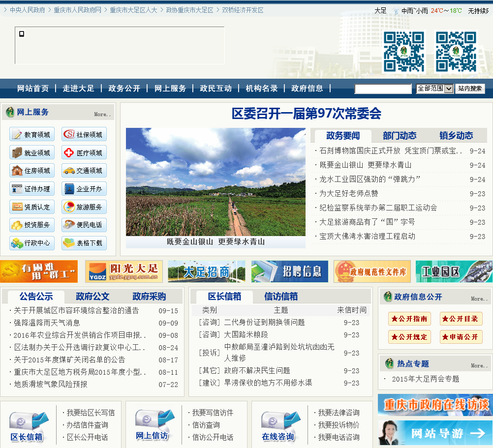Open 政民互动 navigation item

click(x=216, y=89)
